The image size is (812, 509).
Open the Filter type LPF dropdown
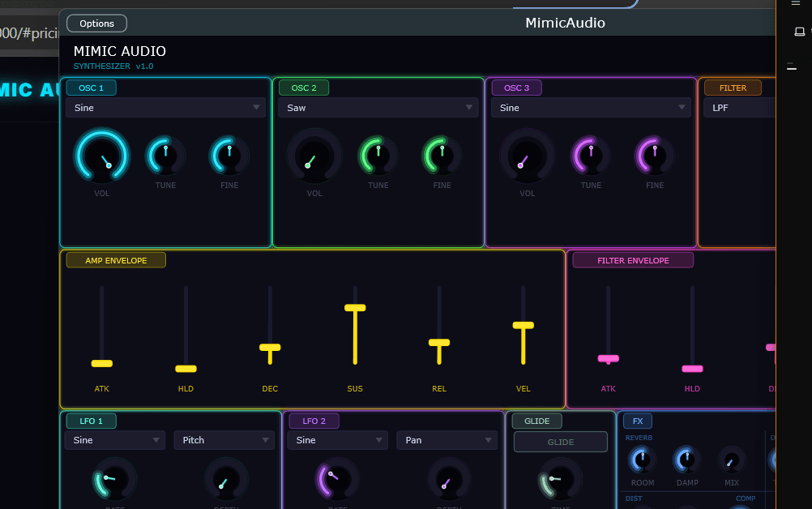(x=740, y=108)
